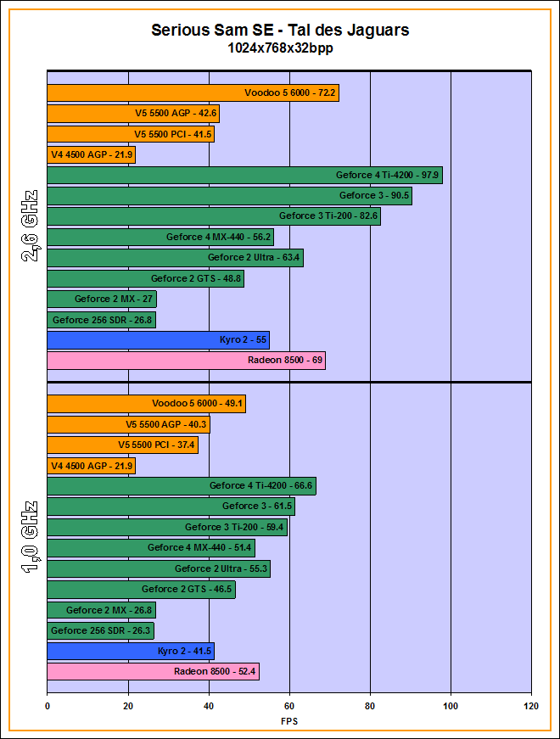The height and width of the screenshot is (739, 560).
Task: Click the 1,0 GHz vertical group label
Action: (x=28, y=537)
